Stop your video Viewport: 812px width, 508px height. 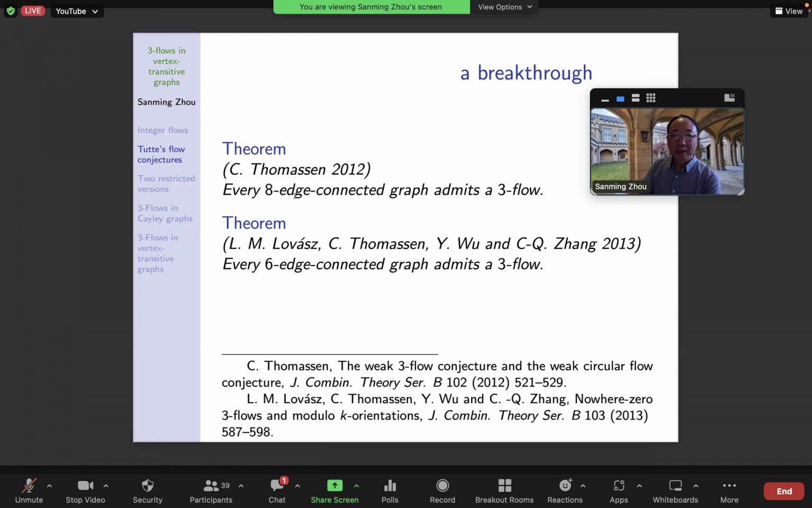85,491
